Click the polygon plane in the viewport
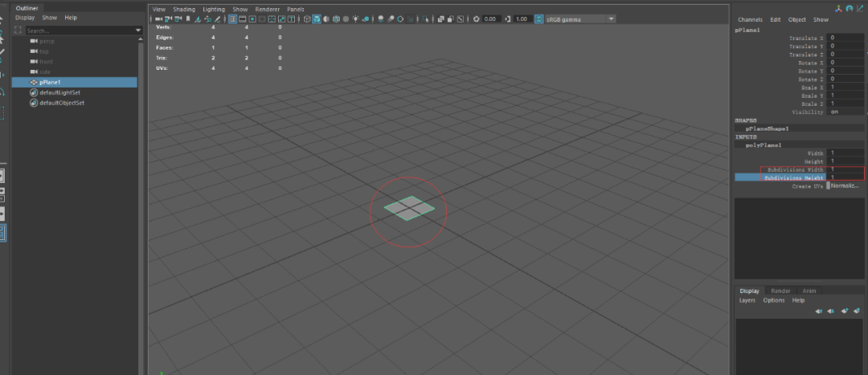This screenshot has height=375, width=868. [x=409, y=208]
